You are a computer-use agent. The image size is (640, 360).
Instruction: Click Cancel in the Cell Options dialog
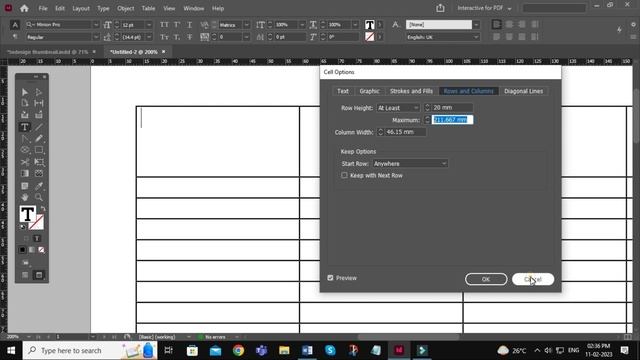pos(533,279)
